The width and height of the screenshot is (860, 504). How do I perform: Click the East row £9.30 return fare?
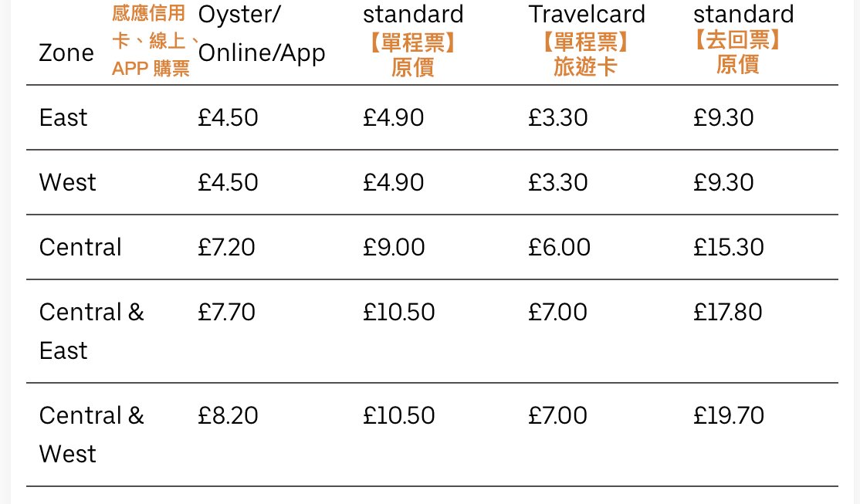[x=723, y=117]
